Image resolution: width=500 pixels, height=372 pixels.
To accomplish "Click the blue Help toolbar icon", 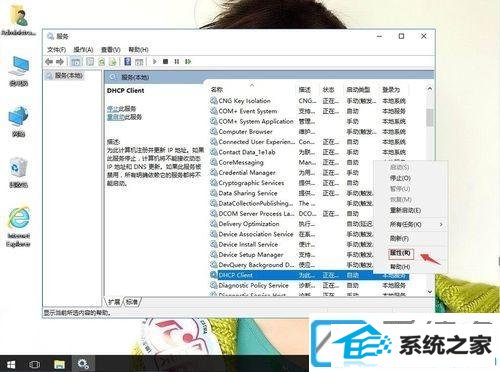I will point(127,61).
